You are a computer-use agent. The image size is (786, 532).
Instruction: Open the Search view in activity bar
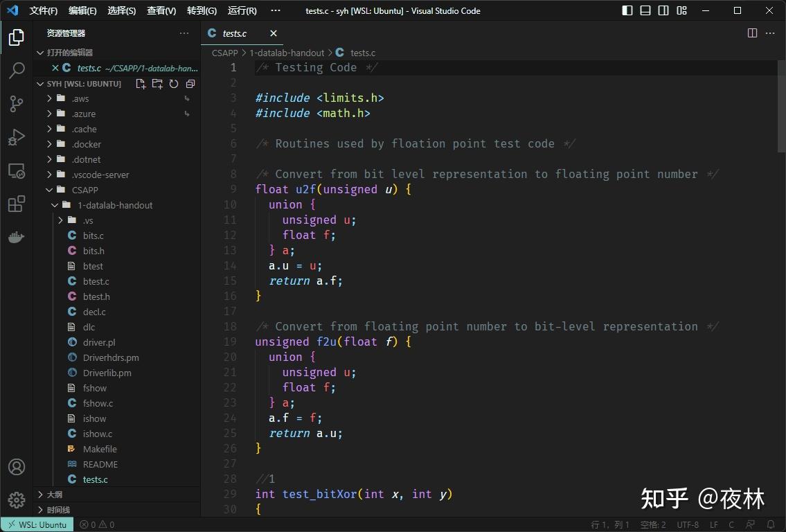pos(17,70)
